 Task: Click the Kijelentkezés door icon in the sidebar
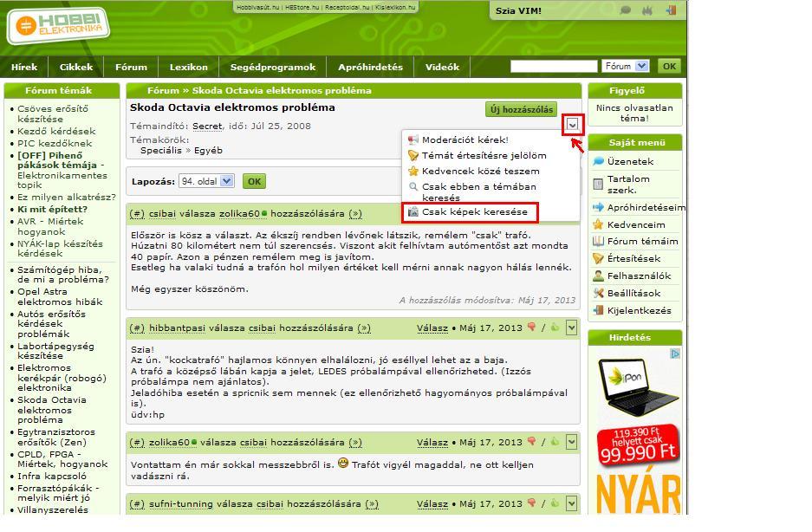598,310
